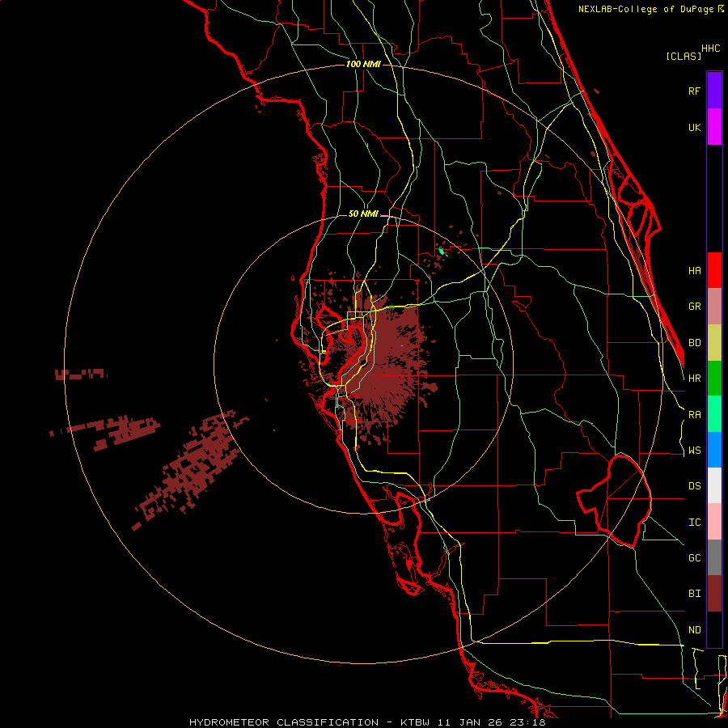
Task: Click the small green RA echo northeast of radar
Action: [x=442, y=252]
